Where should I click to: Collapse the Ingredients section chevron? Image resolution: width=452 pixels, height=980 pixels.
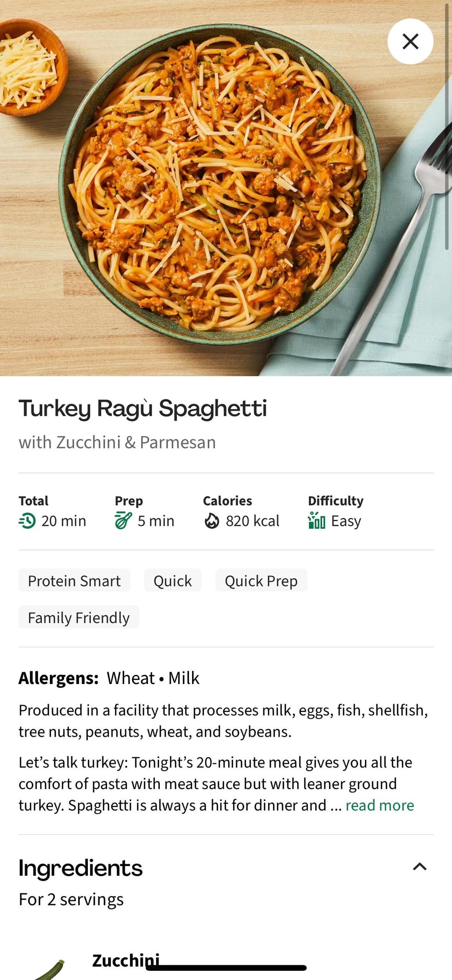[x=419, y=867]
